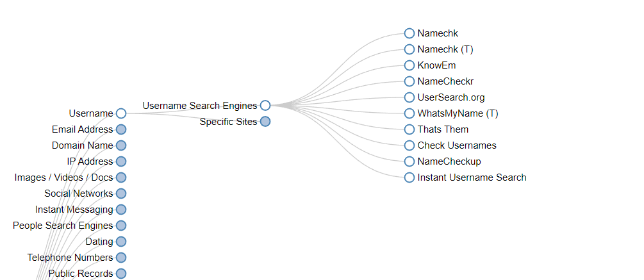The image size is (644, 280).
Task: Select the Images / Videos / Docs label
Action: [x=63, y=177]
